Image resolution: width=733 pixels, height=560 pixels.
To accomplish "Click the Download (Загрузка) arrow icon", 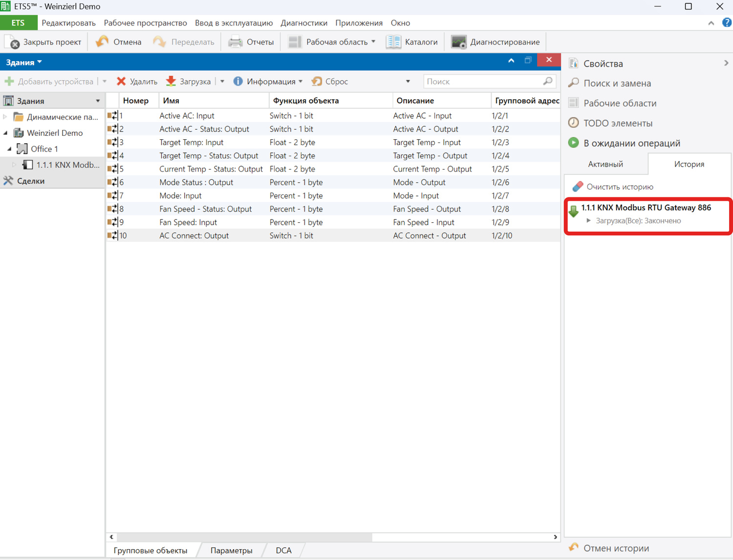I will pyautogui.click(x=171, y=81).
